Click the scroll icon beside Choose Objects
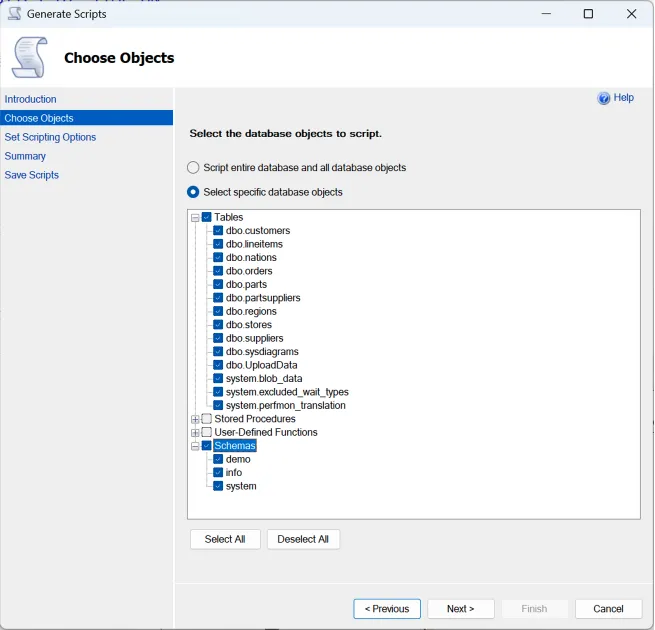This screenshot has height=630, width=655. click(29, 58)
